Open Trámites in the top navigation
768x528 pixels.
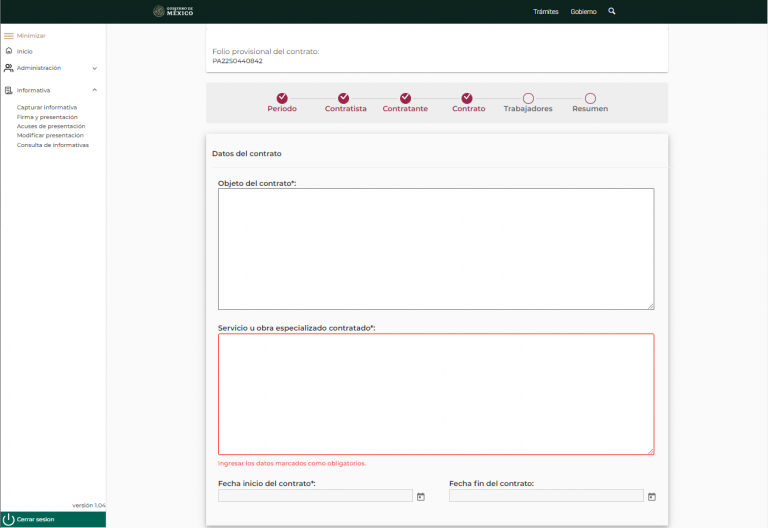(546, 11)
